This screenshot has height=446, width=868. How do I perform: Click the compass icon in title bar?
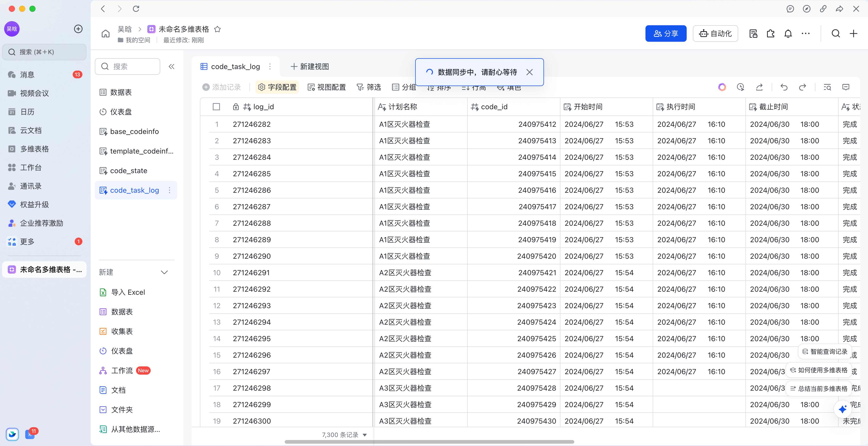point(807,9)
